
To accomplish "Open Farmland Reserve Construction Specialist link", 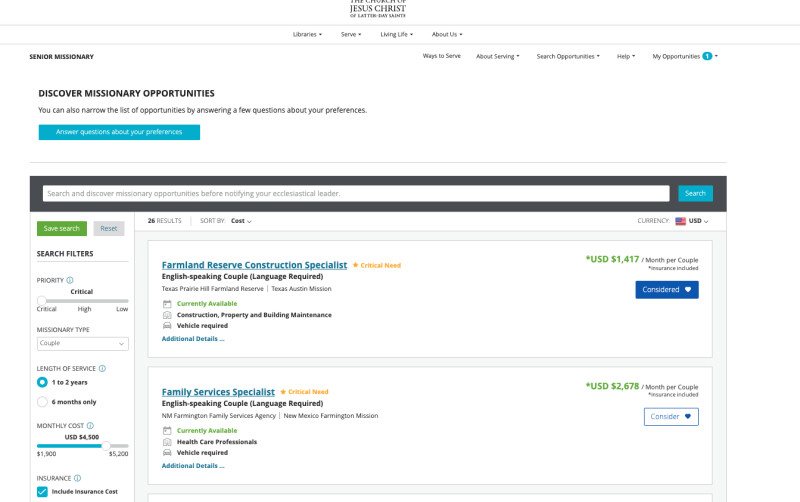I will 254,265.
